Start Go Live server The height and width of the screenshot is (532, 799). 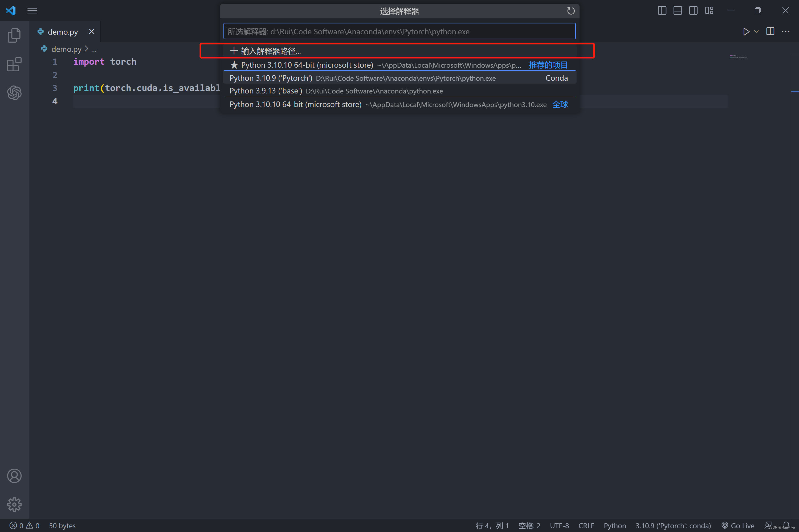tap(737, 526)
